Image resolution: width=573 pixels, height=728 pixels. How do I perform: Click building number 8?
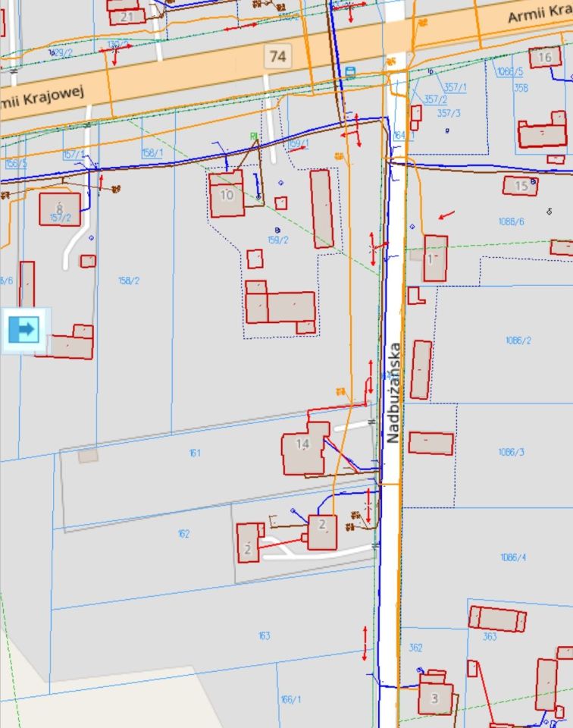pyautogui.click(x=59, y=208)
